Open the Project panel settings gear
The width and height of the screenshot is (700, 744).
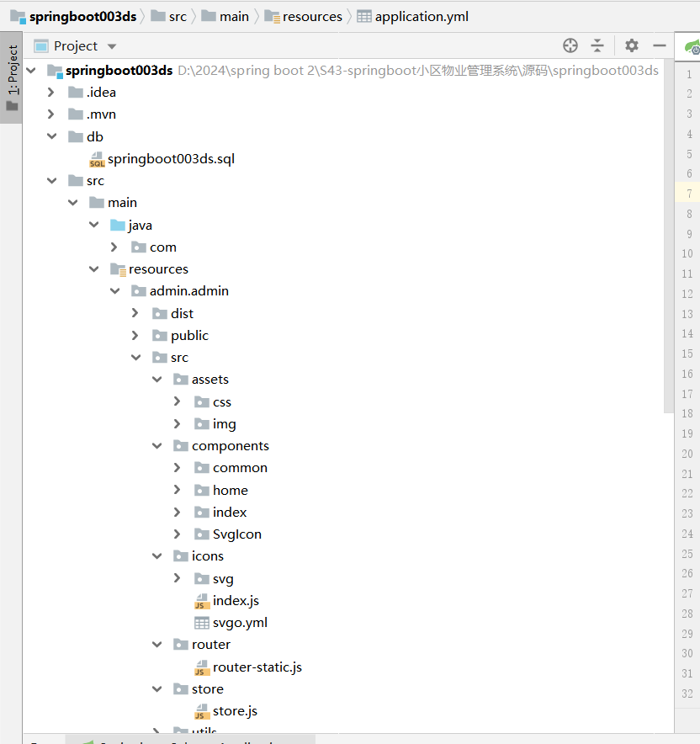click(x=632, y=45)
